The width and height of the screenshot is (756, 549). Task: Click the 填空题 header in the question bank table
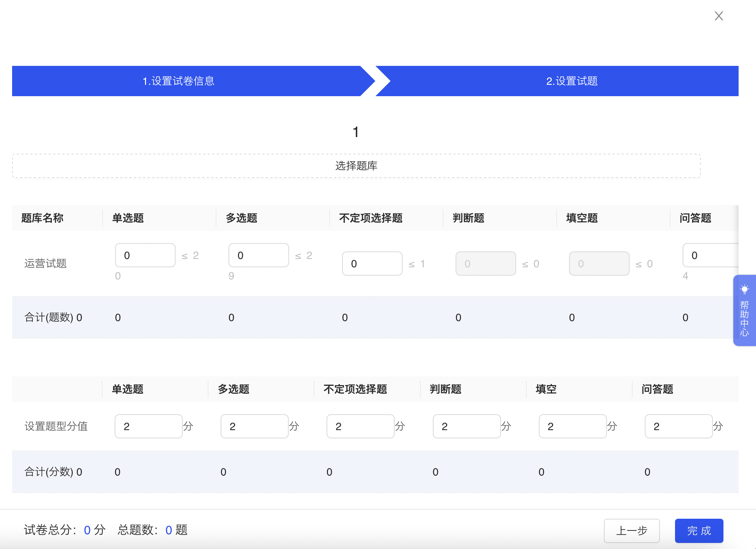pos(582,218)
